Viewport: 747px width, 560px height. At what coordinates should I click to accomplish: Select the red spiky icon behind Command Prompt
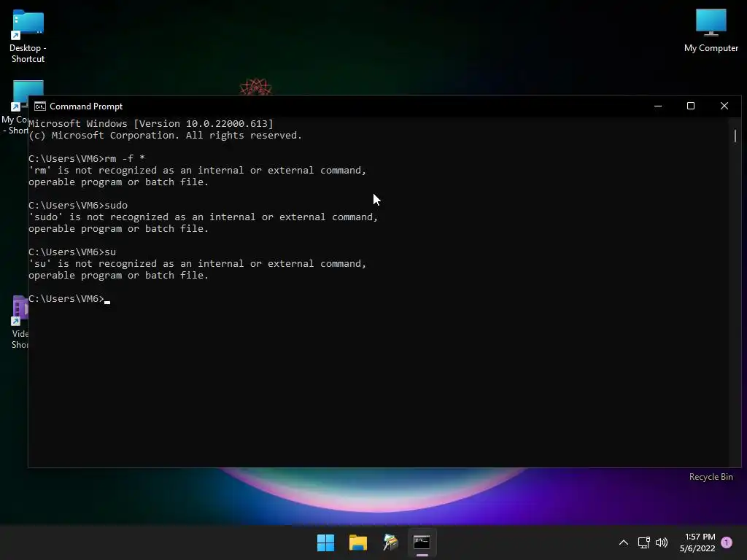click(x=256, y=87)
